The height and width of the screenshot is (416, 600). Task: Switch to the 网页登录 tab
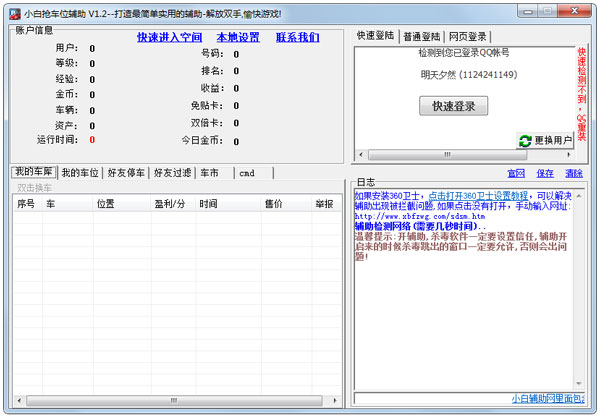(x=470, y=36)
